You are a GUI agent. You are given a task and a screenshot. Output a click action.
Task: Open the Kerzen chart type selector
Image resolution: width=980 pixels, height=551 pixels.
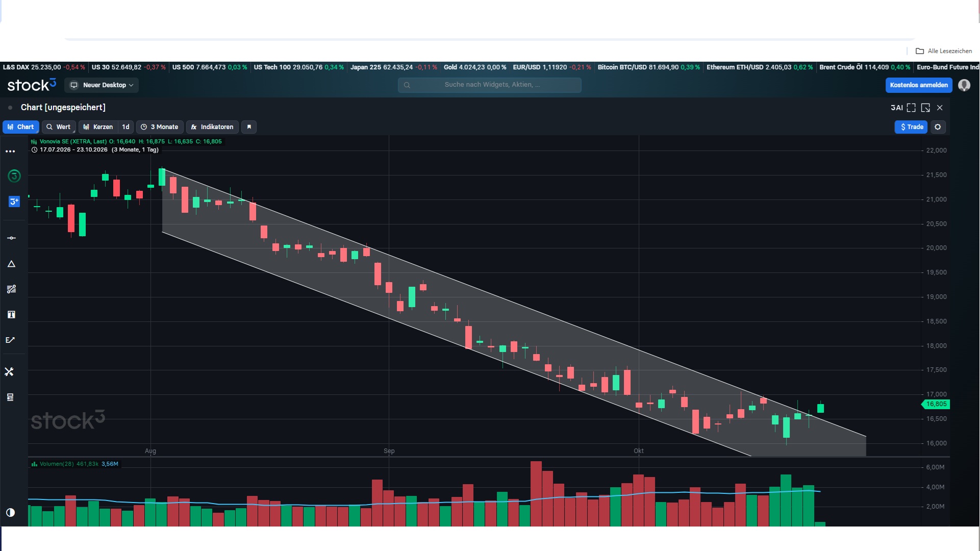click(x=98, y=127)
